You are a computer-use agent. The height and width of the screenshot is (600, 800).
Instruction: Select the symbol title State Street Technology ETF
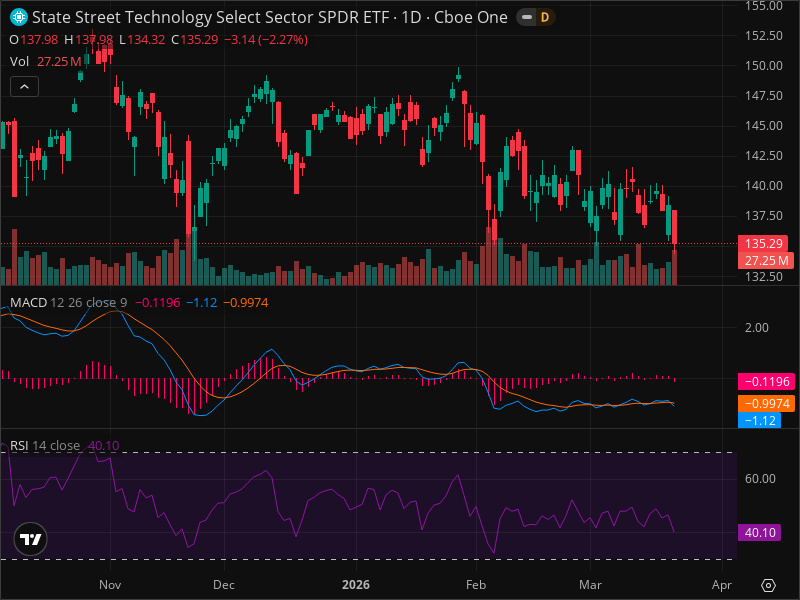[269, 17]
